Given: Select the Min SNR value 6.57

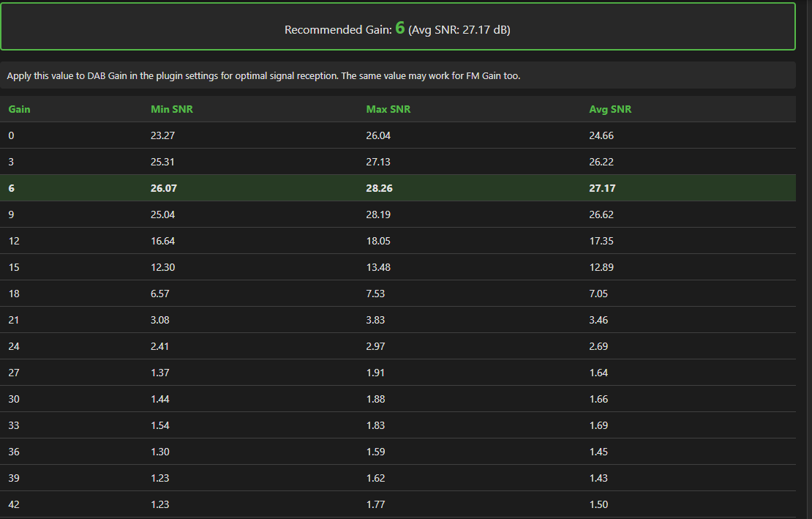Looking at the screenshot, I should coord(159,294).
